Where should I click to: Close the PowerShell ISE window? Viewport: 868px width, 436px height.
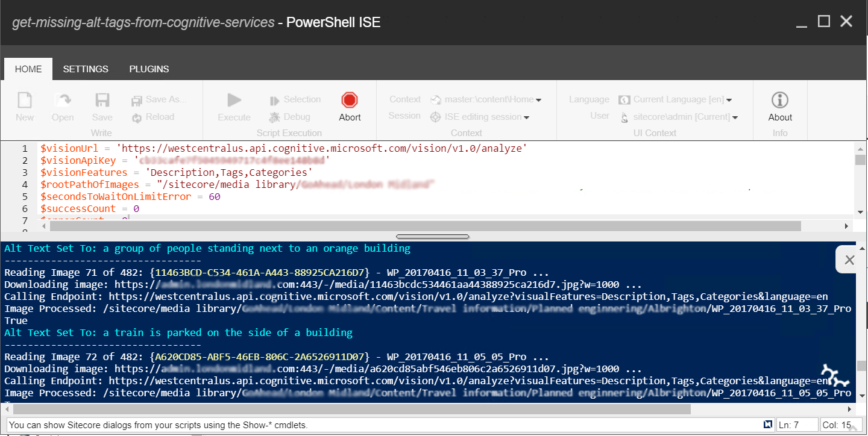(846, 22)
